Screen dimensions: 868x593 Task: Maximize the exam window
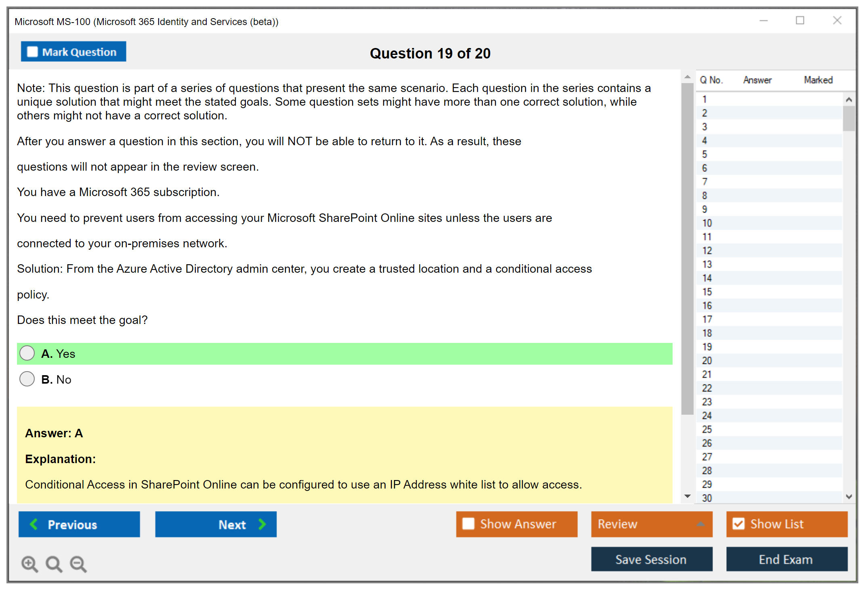pos(800,21)
